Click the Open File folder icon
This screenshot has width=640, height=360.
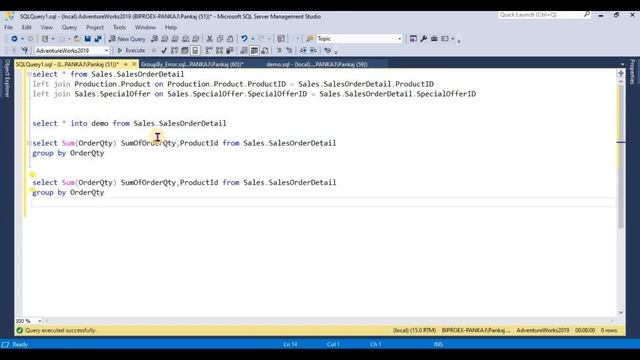[x=77, y=38]
